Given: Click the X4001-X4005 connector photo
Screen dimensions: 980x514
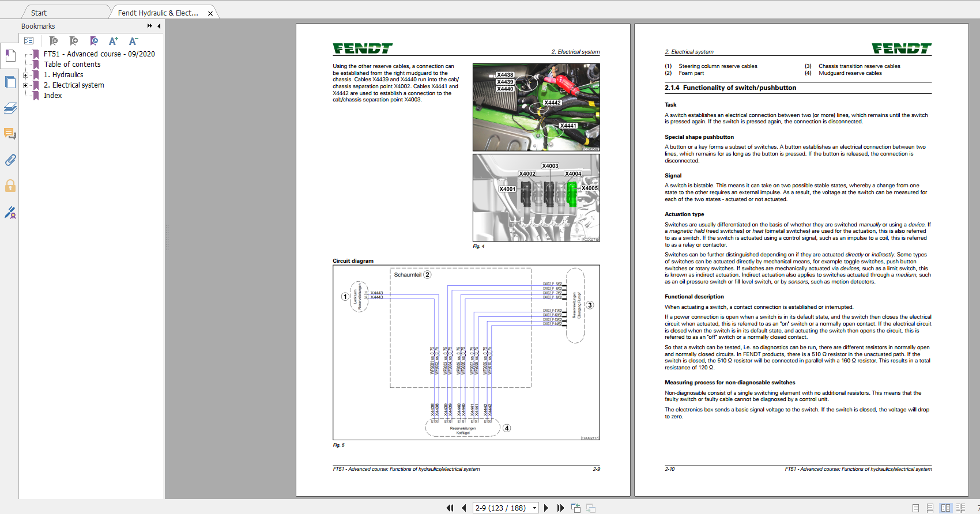Looking at the screenshot, I should click(536, 198).
